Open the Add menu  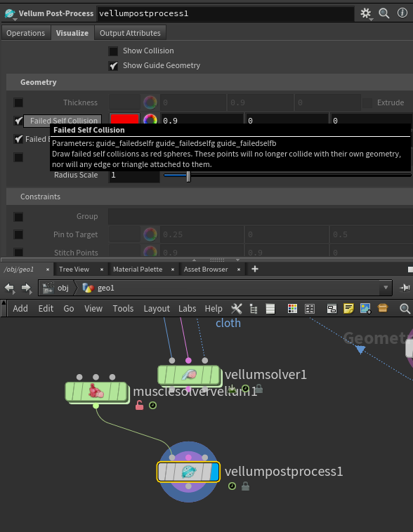pos(20,308)
